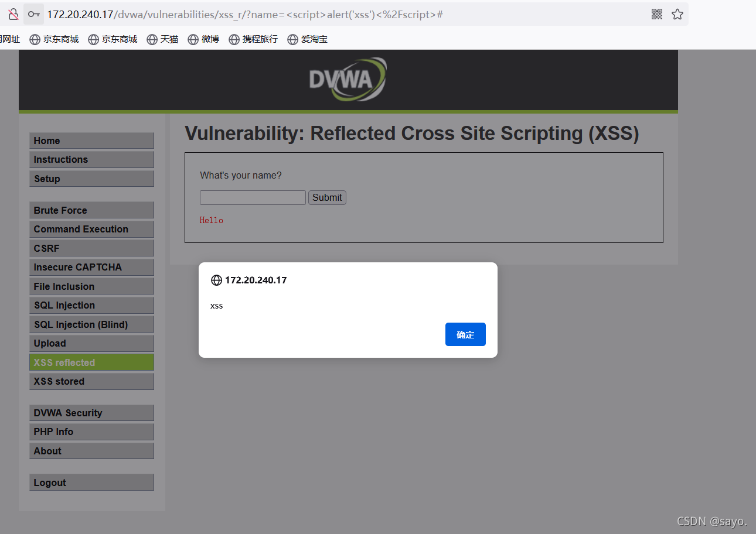This screenshot has width=756, height=534.
Task: Open the first 京东商城 bookmark
Action: point(54,39)
